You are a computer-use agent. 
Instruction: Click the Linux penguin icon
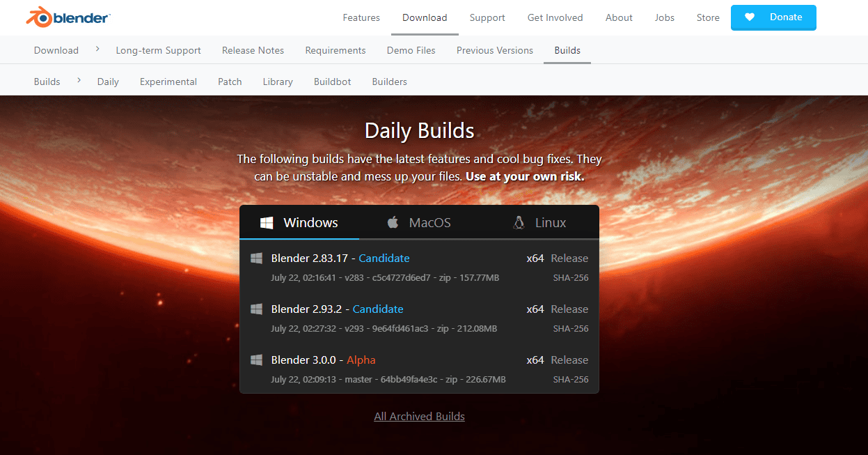click(519, 222)
